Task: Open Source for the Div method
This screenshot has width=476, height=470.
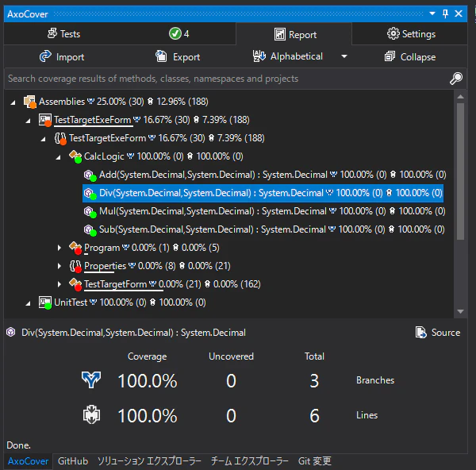Action: [437, 333]
